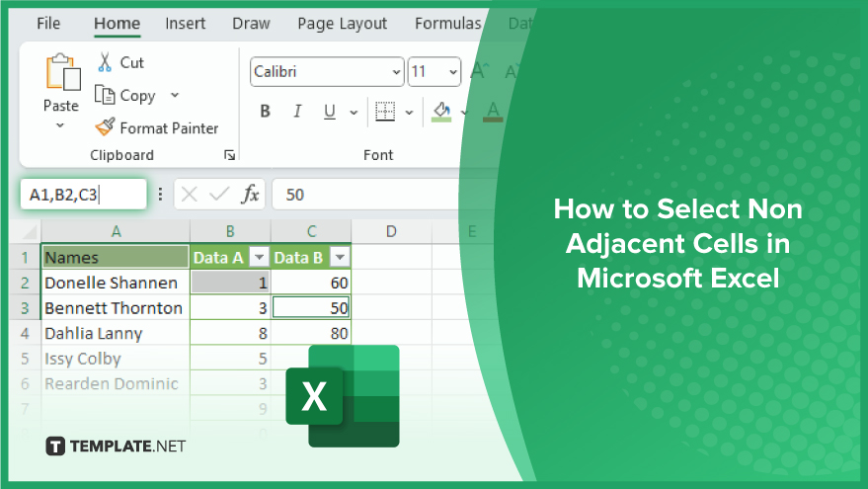The height and width of the screenshot is (489, 868).
Task: Click the Bennett Thornton cell
Action: pos(116,308)
